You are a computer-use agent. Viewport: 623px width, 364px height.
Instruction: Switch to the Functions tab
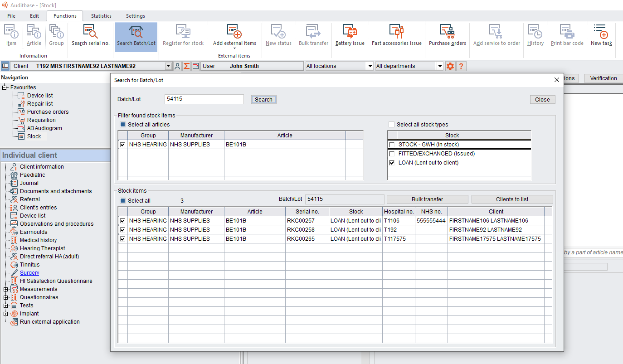coord(65,16)
